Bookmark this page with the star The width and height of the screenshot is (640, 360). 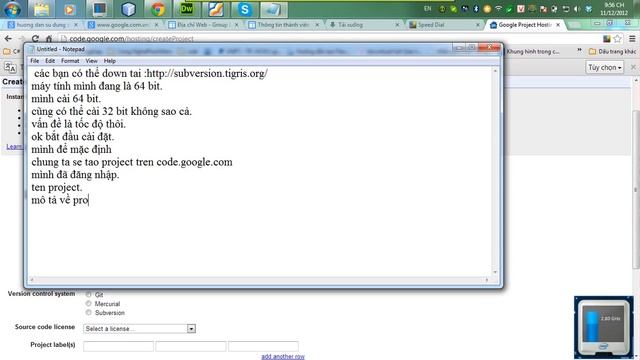[618, 39]
